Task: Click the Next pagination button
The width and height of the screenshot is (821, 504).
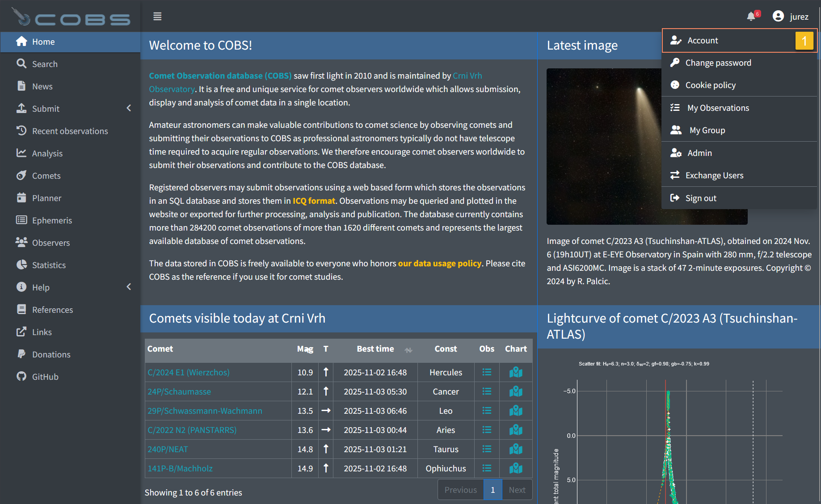Action: tap(517, 490)
